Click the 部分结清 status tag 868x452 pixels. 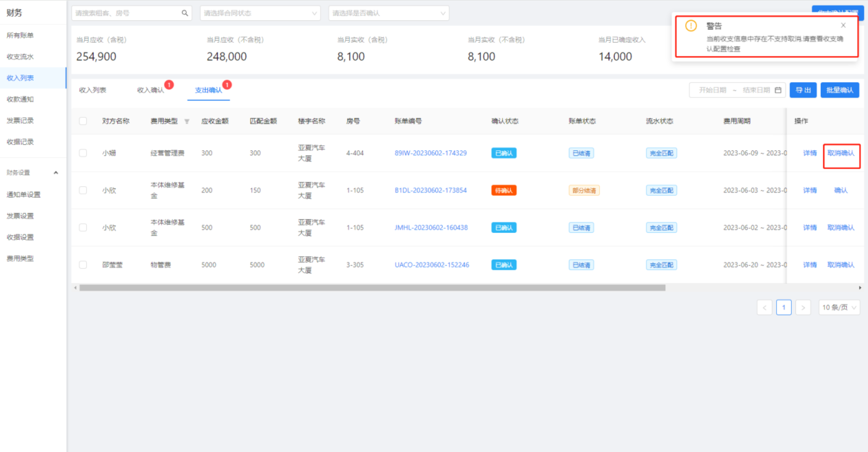[584, 190]
